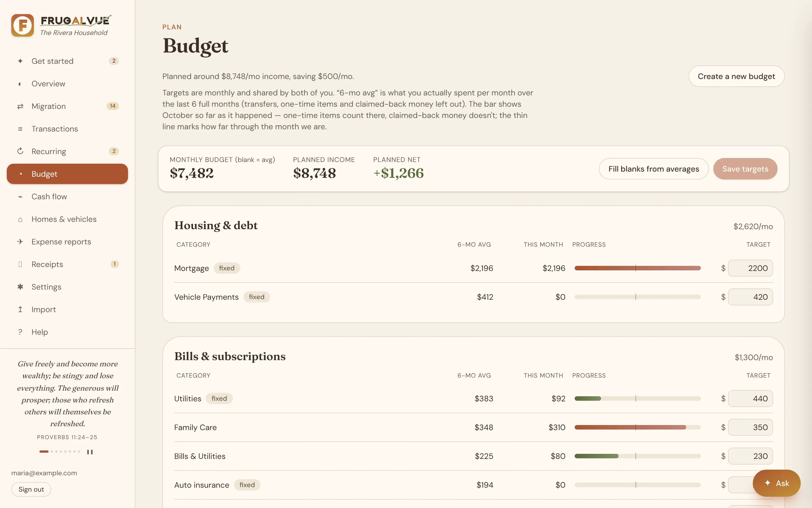Click the FrugalVue F logo icon
The height and width of the screenshot is (508, 812).
[x=23, y=25]
